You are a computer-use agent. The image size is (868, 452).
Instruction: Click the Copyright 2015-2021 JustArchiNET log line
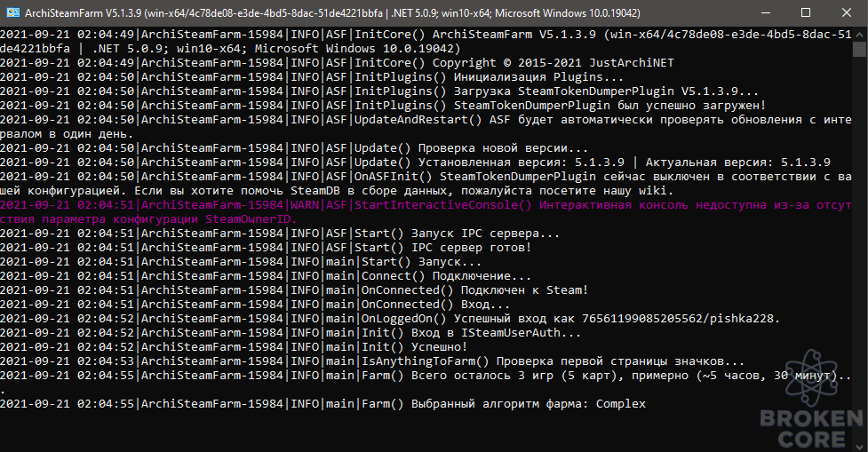(337, 63)
